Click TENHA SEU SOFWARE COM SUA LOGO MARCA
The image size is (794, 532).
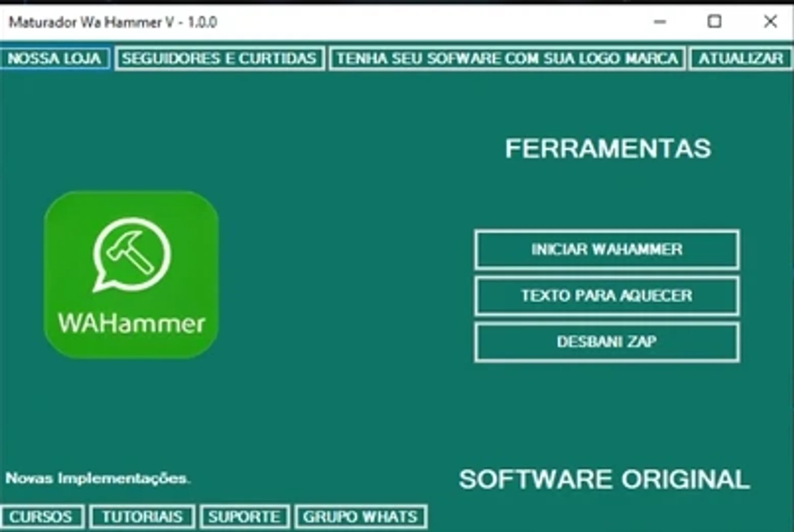pos(507,59)
